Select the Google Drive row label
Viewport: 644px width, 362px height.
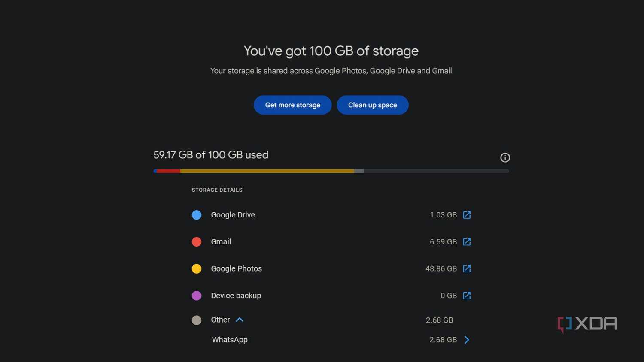233,215
